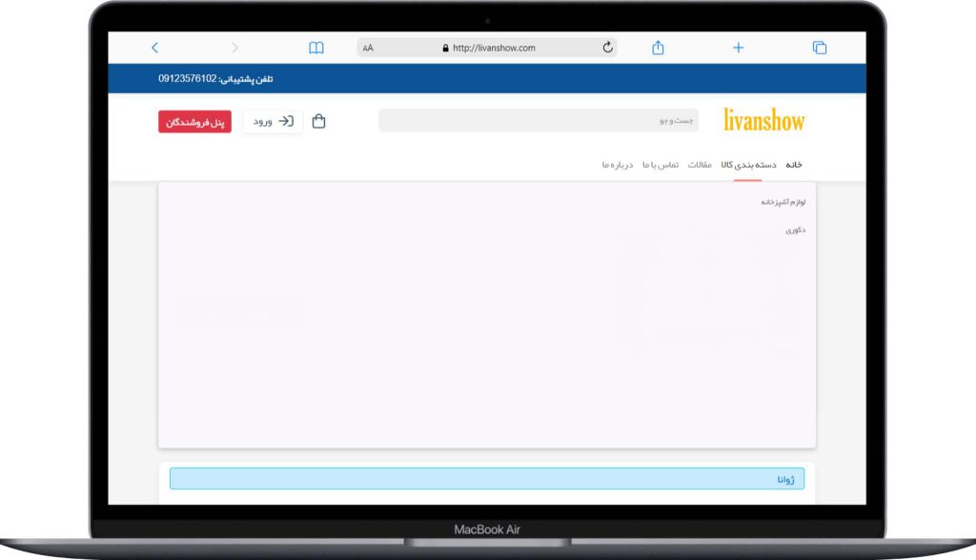Expand the دسته بندی کالا menu
This screenshot has width=976, height=560.
pyautogui.click(x=748, y=165)
